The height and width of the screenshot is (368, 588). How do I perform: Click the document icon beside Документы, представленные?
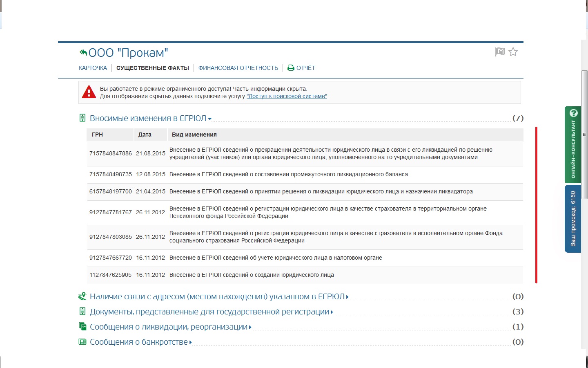(x=82, y=312)
